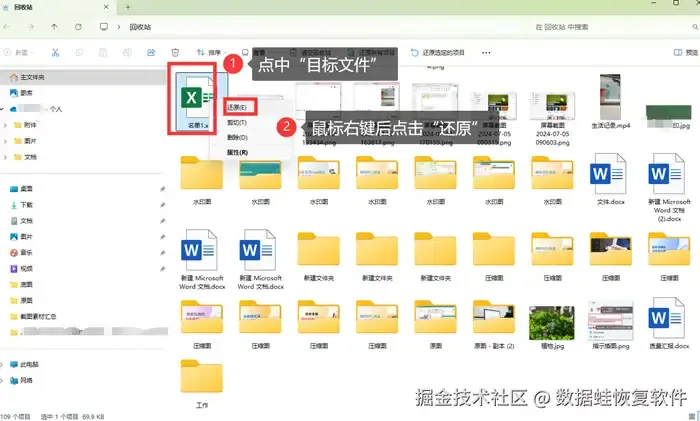The image size is (700, 421).
Task: Select the 原图 - 副本 (2) folder
Action: click(x=493, y=325)
